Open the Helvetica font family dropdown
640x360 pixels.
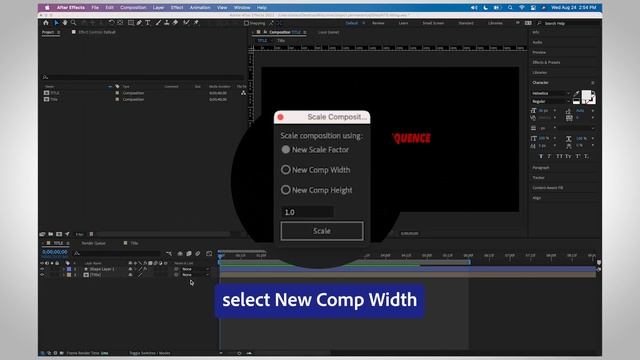(x=551, y=93)
